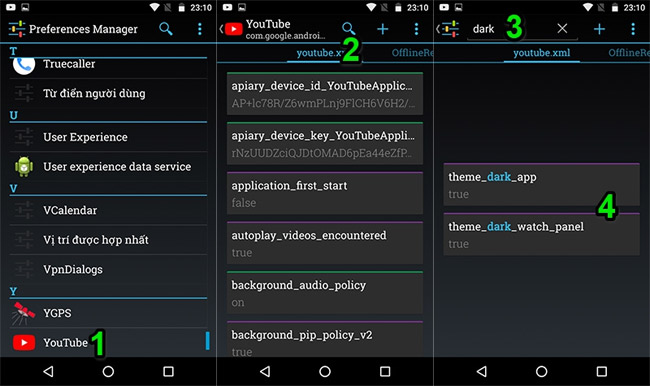Tap YouTube back icon in middle panel header

point(231,29)
